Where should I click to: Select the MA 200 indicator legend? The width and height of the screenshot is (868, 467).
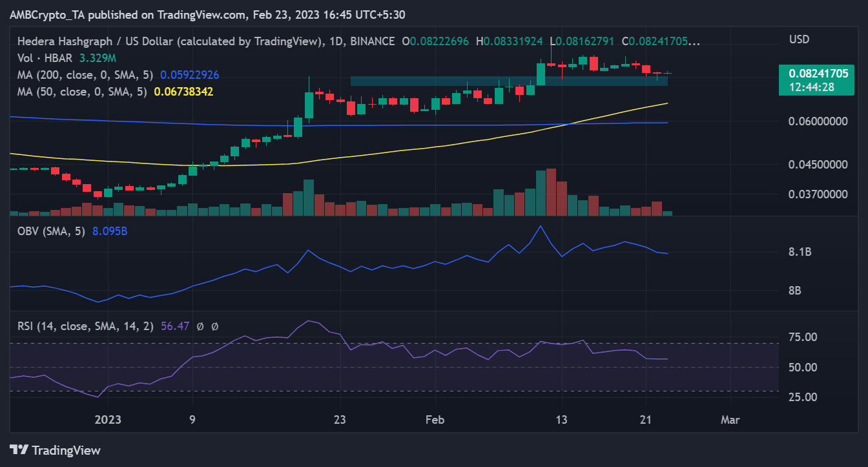(x=86, y=75)
